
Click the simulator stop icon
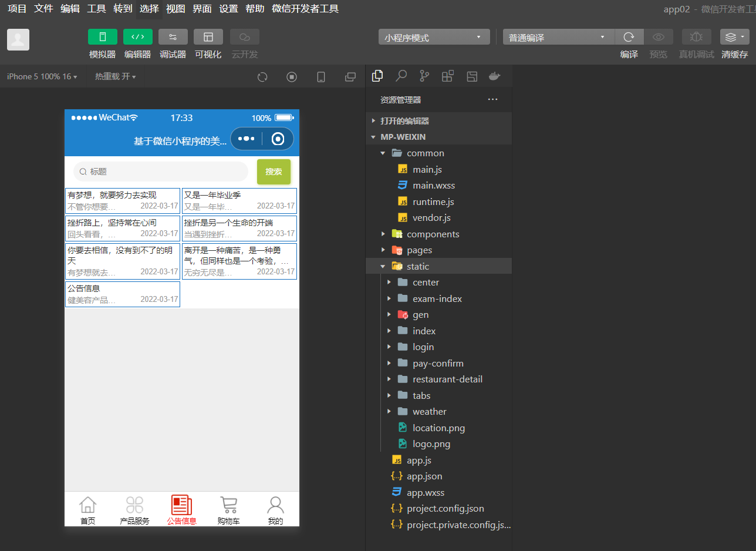coord(292,77)
